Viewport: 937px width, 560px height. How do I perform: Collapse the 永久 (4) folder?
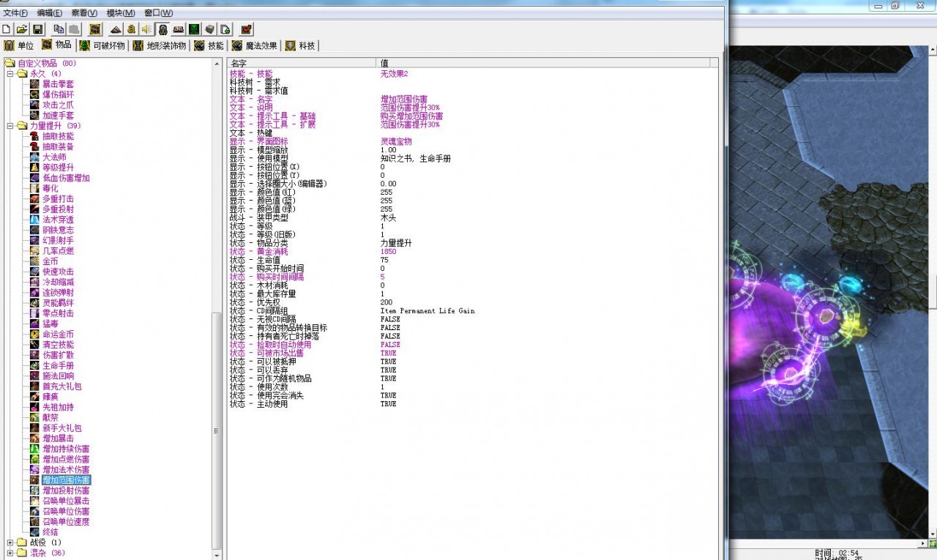[x=10, y=73]
